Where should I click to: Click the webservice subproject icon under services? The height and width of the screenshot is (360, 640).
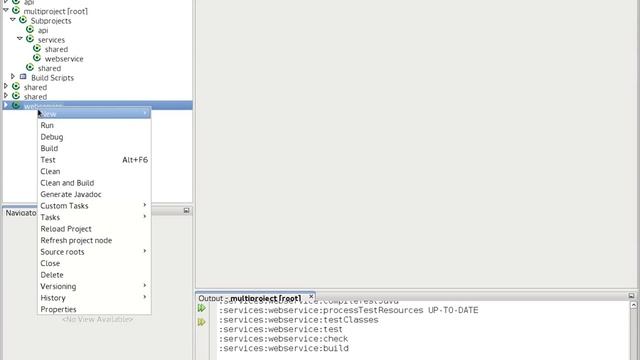pyautogui.click(x=37, y=58)
